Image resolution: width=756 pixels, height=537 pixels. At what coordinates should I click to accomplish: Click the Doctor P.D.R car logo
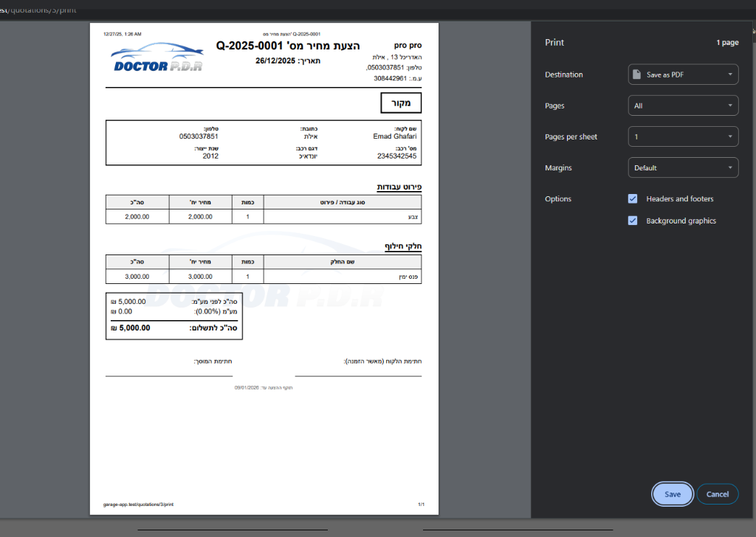point(157,57)
